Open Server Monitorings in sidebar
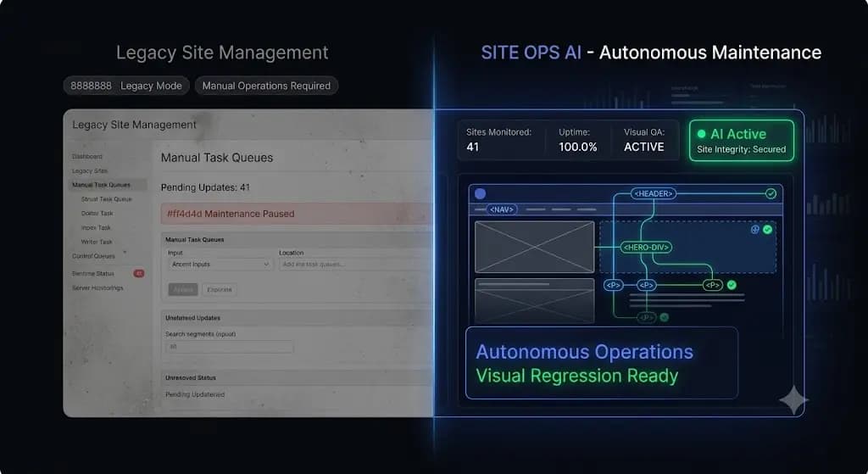868x474 pixels. click(97, 288)
